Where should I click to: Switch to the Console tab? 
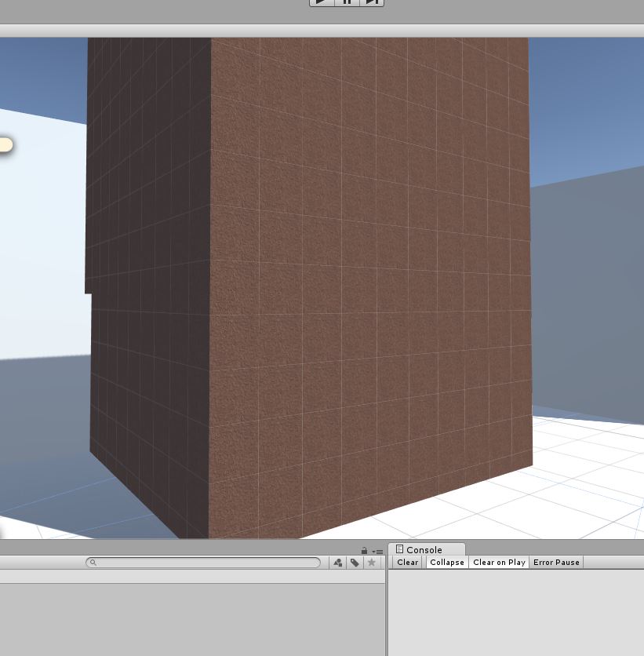[x=424, y=549]
